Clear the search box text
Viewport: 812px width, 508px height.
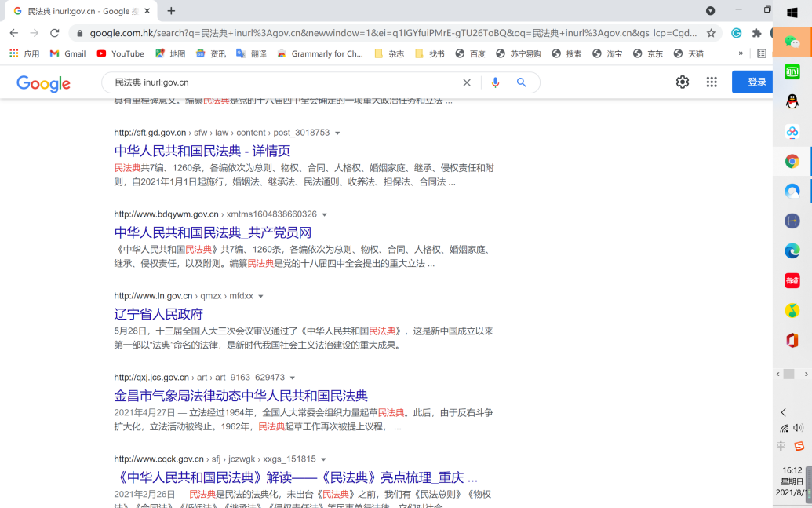click(467, 82)
